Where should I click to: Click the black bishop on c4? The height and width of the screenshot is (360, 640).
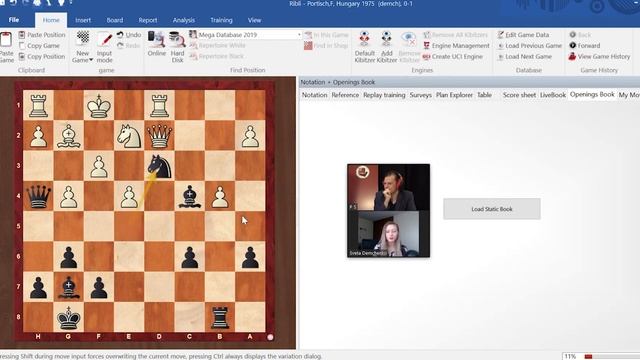189,196
